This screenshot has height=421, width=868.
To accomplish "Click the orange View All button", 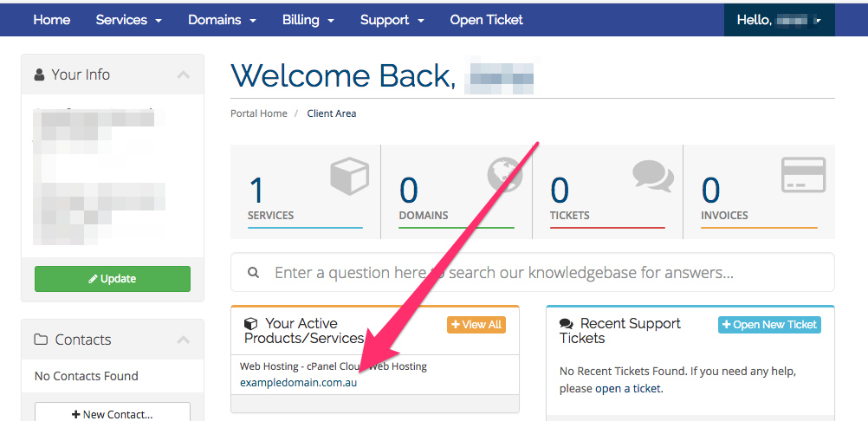I will (476, 325).
